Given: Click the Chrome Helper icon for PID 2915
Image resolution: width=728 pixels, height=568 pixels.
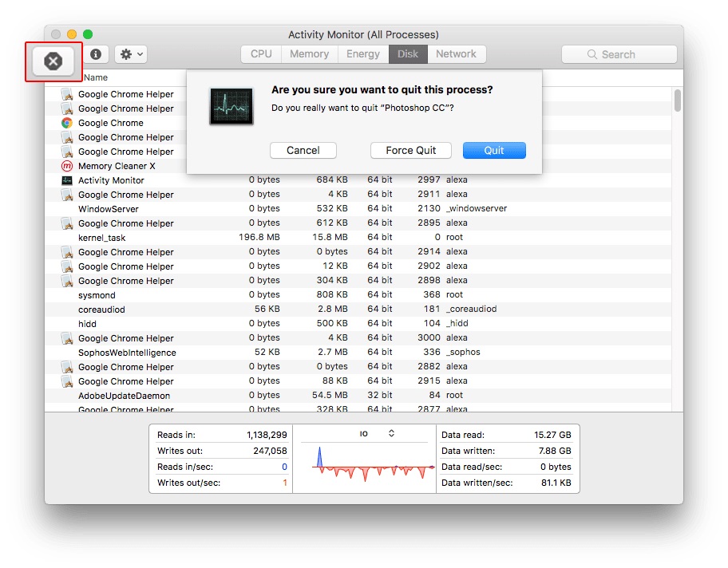Looking at the screenshot, I should [x=67, y=382].
